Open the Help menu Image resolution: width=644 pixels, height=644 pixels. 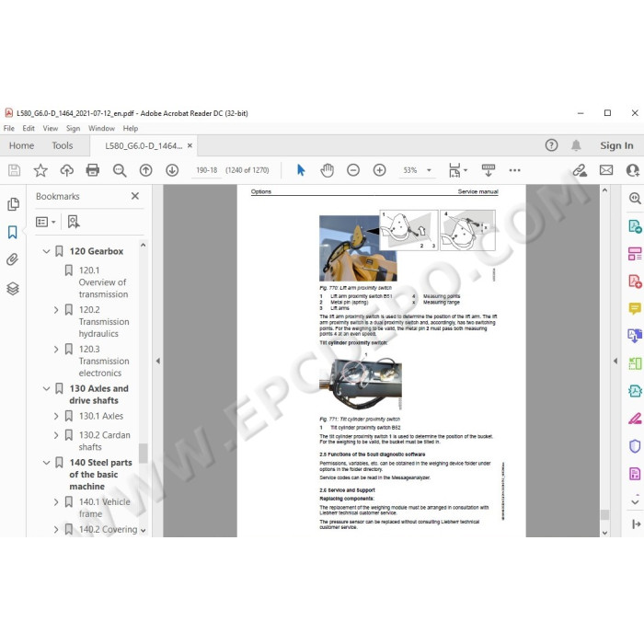pos(131,128)
